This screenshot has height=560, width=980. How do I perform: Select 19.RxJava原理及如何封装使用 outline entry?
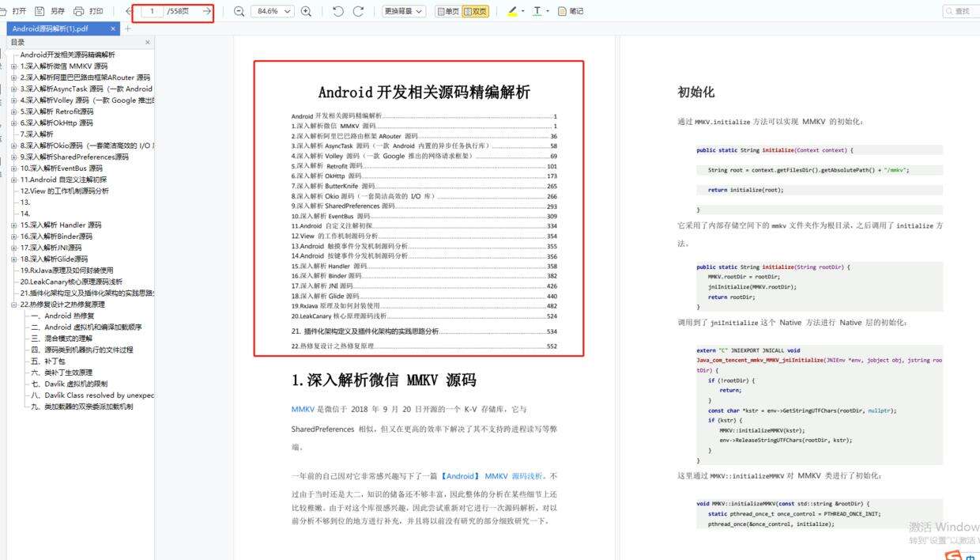click(66, 271)
